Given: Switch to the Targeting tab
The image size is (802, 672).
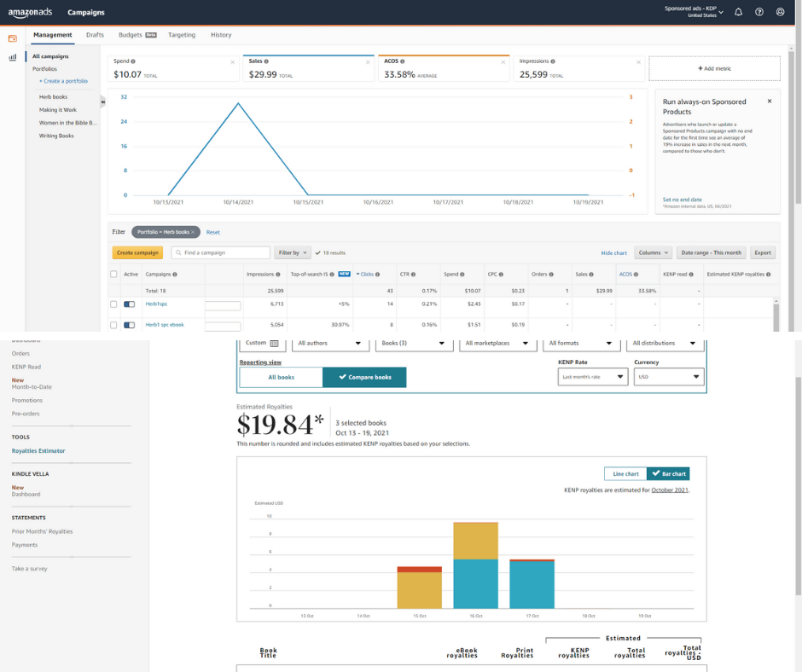Looking at the screenshot, I should [182, 35].
